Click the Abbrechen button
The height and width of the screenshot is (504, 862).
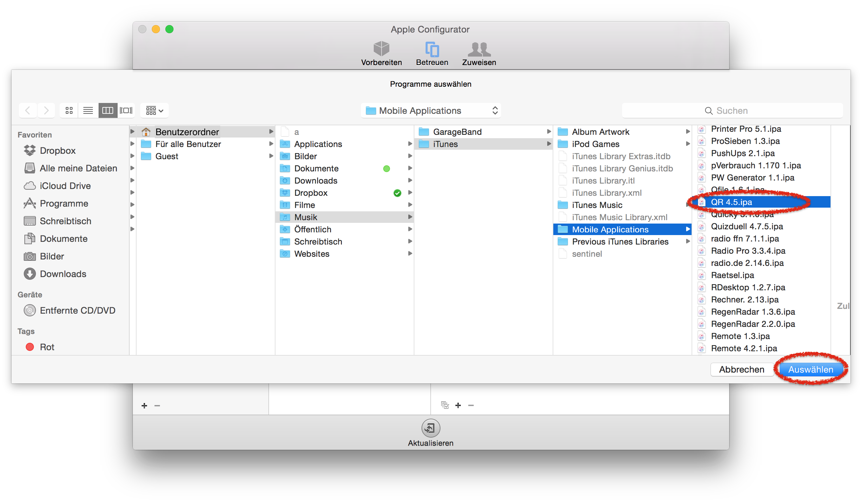741,370
